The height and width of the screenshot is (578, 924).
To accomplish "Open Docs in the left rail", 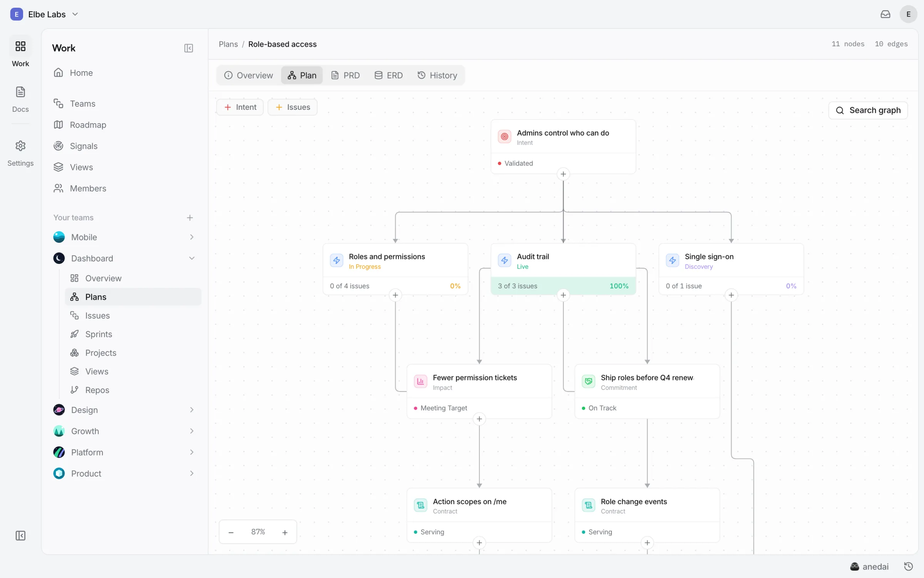I will coord(20,99).
